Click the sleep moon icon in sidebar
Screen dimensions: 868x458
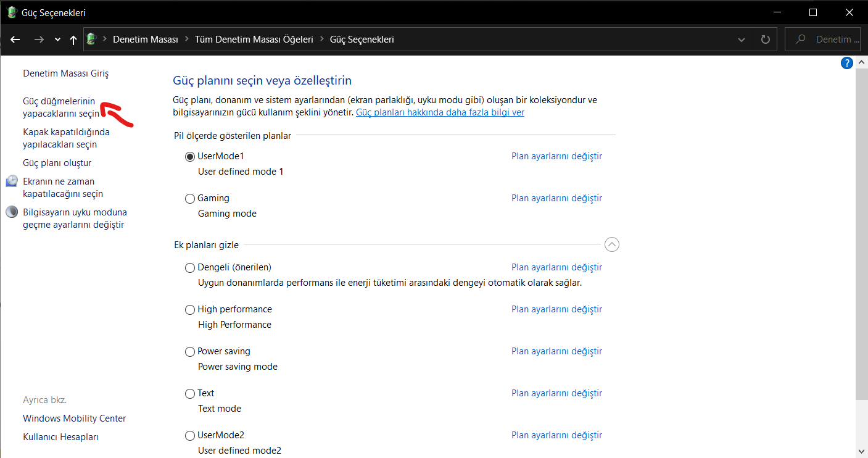pyautogui.click(x=12, y=212)
